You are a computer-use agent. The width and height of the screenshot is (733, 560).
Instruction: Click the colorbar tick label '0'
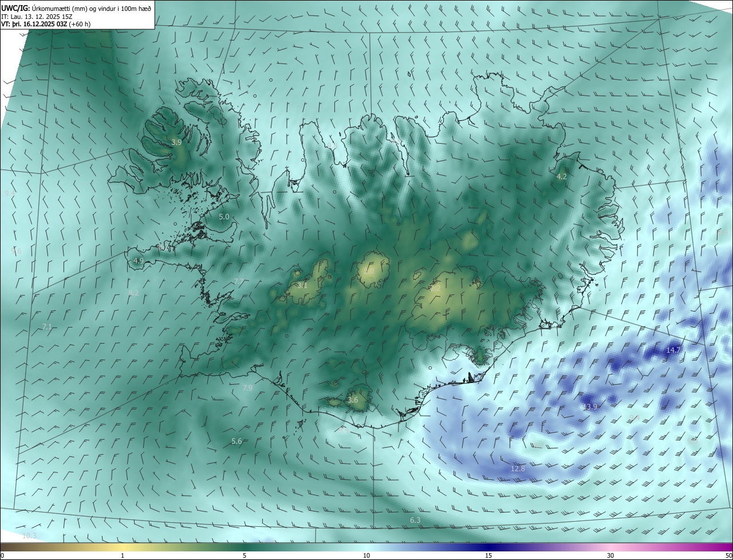coord(2,555)
